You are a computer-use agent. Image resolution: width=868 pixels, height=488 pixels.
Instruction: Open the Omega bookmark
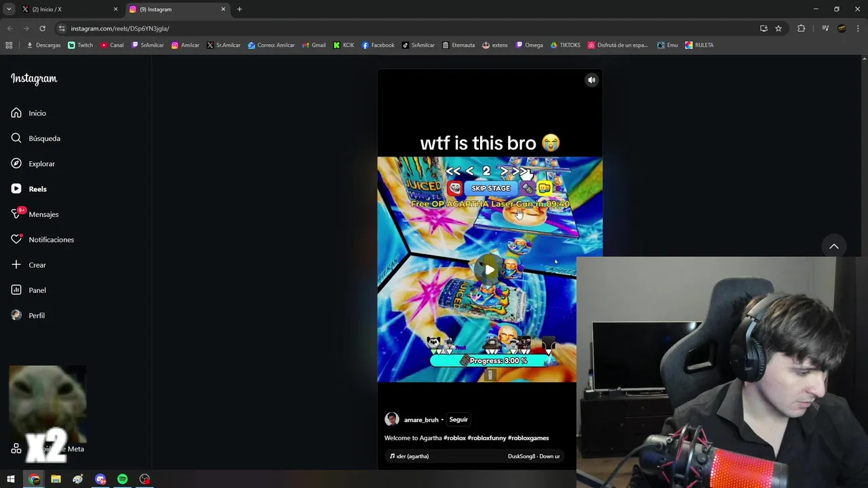[x=530, y=45]
